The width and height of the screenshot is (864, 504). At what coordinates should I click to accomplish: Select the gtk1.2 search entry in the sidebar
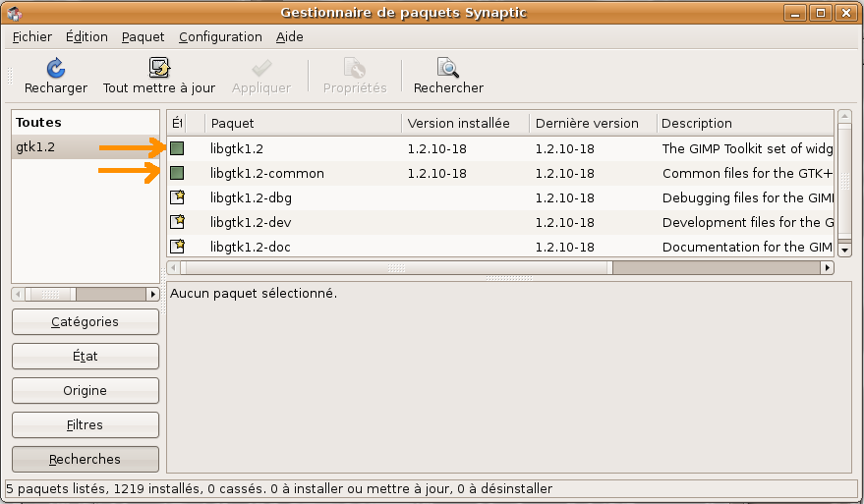[37, 147]
